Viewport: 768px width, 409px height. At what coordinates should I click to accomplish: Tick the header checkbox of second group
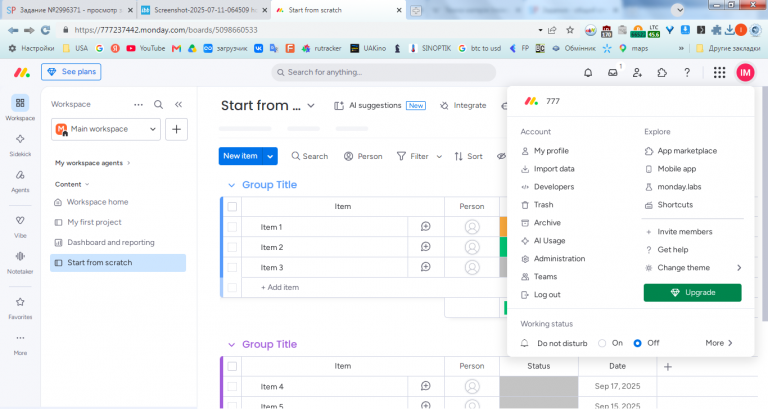coord(232,366)
